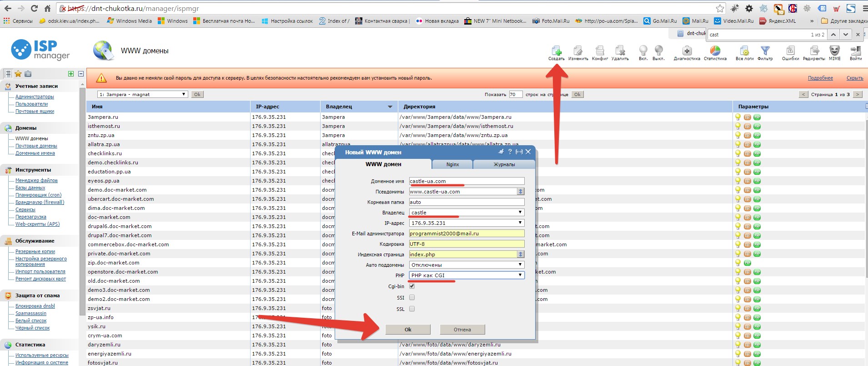Open the Статистика pie chart icon
Viewport: 868px width, 366px height.
715,51
